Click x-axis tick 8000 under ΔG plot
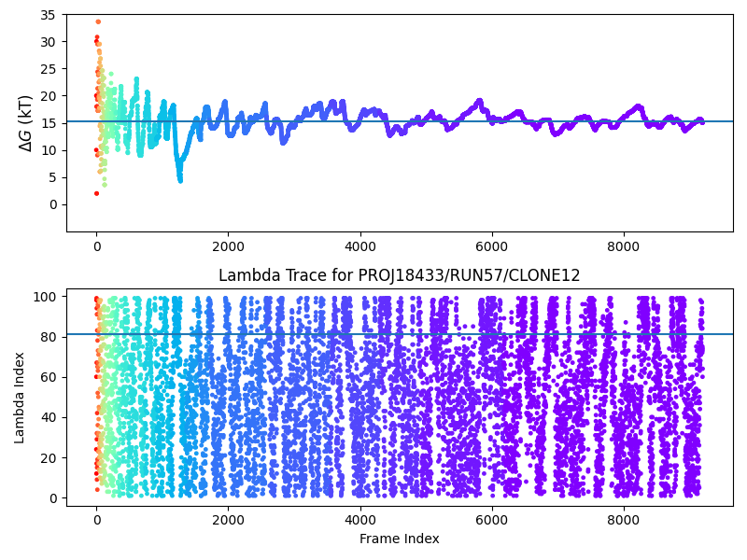The height and width of the screenshot is (560, 747). point(624,246)
